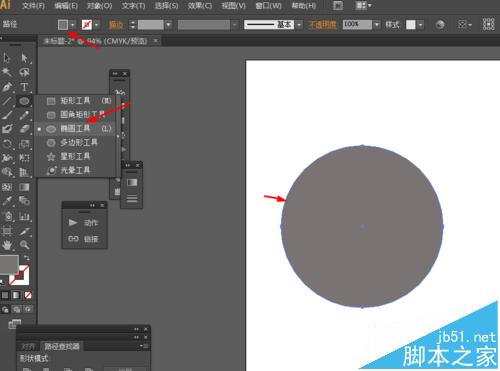The width and height of the screenshot is (500, 371).
Task: Choose 星形工具 (Star) from the flyout
Action: point(76,156)
